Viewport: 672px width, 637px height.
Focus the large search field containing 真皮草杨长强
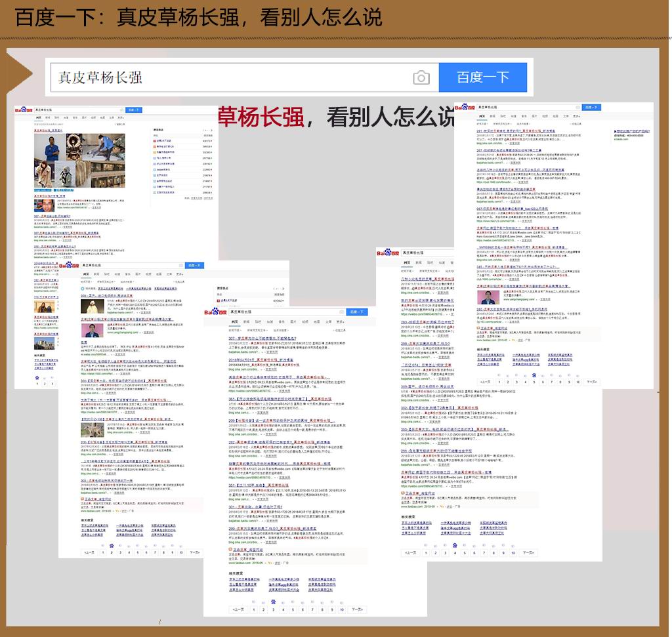pyautogui.click(x=244, y=77)
